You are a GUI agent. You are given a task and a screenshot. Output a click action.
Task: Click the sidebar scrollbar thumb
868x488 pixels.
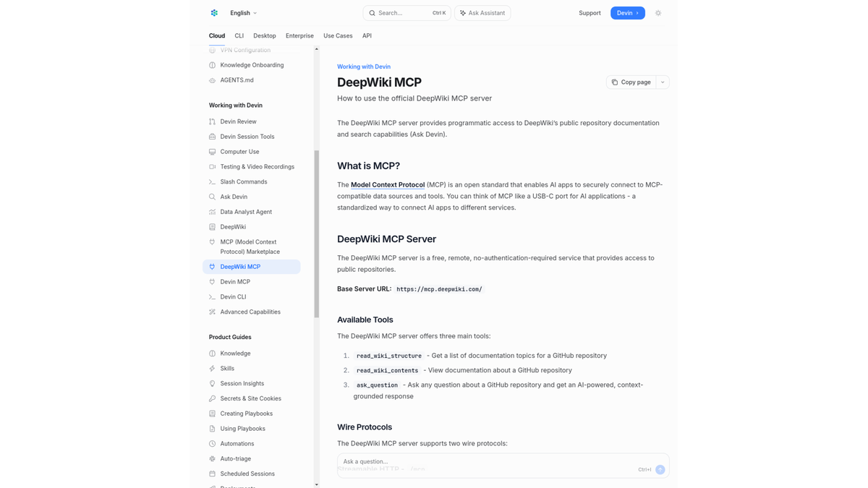(x=316, y=234)
